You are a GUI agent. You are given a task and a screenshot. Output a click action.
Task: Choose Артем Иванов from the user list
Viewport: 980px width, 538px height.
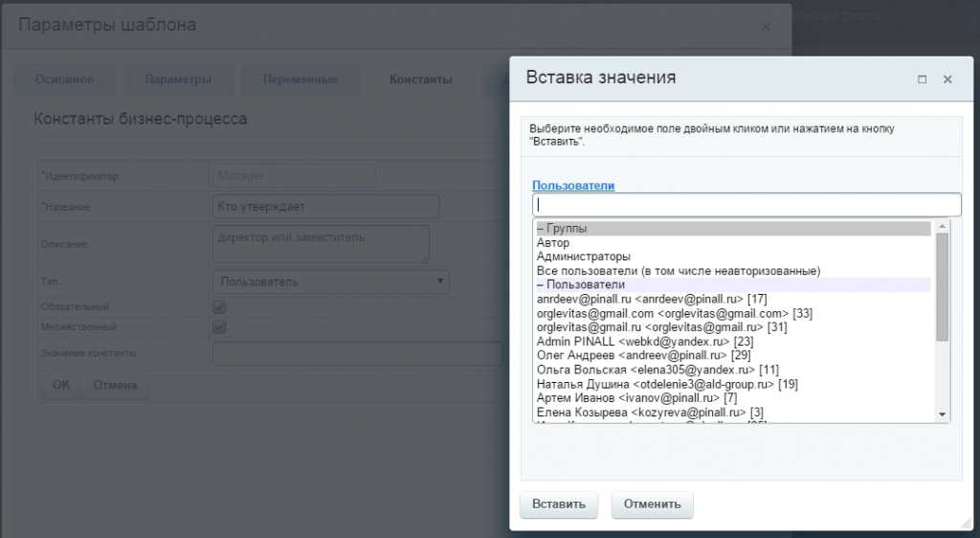coord(636,397)
